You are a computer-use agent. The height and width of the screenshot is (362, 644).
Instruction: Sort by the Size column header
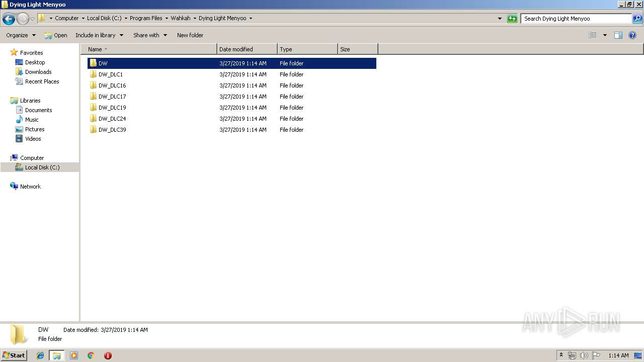[358, 49]
